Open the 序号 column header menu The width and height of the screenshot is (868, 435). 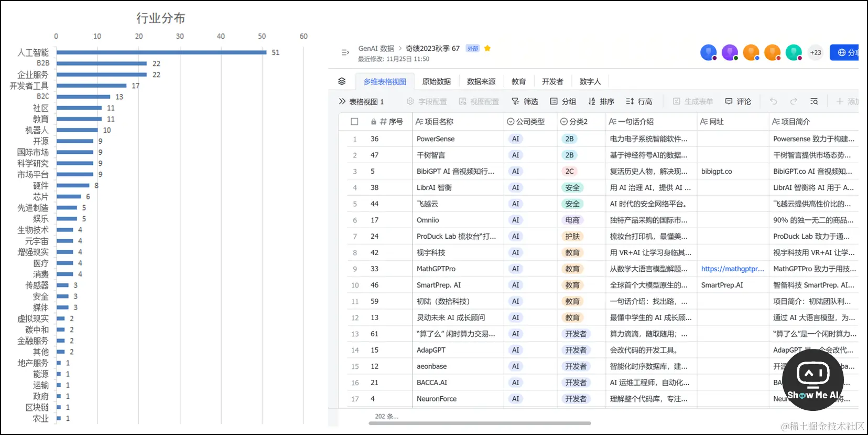[x=387, y=122]
